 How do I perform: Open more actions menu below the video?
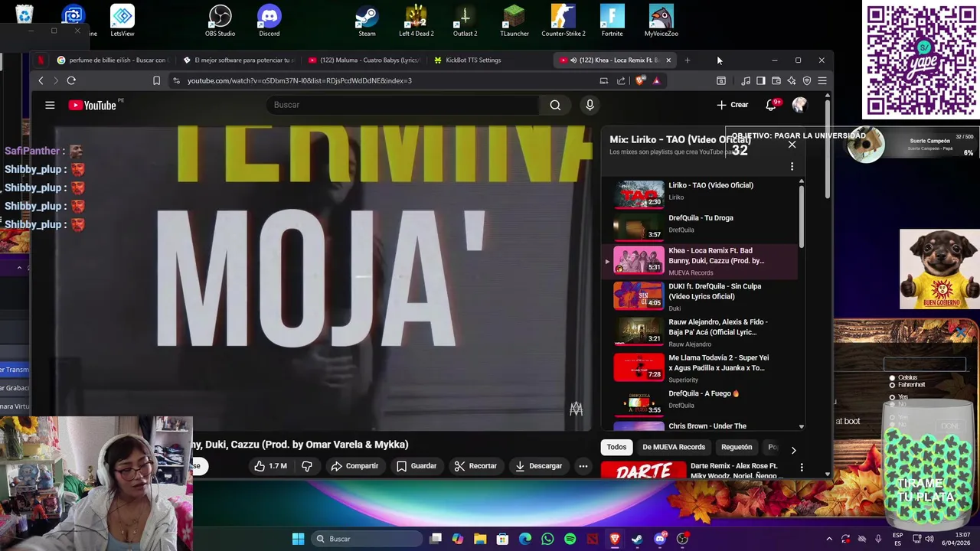(583, 466)
